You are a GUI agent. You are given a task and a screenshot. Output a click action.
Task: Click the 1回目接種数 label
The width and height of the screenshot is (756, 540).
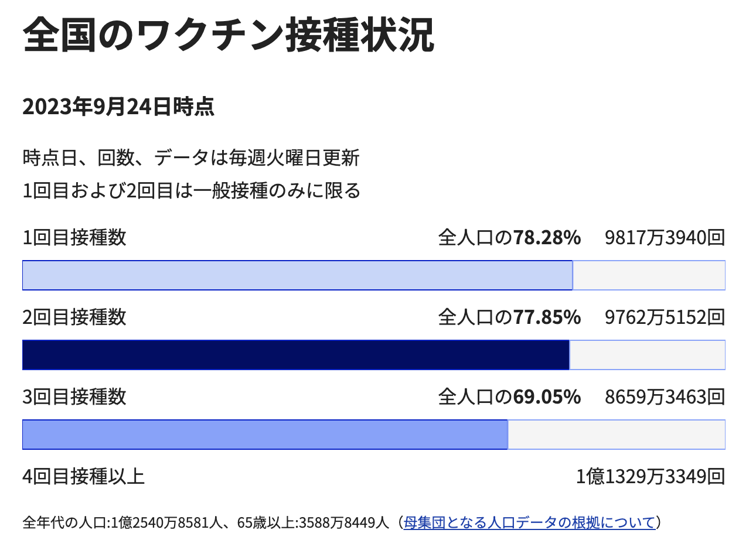(74, 238)
